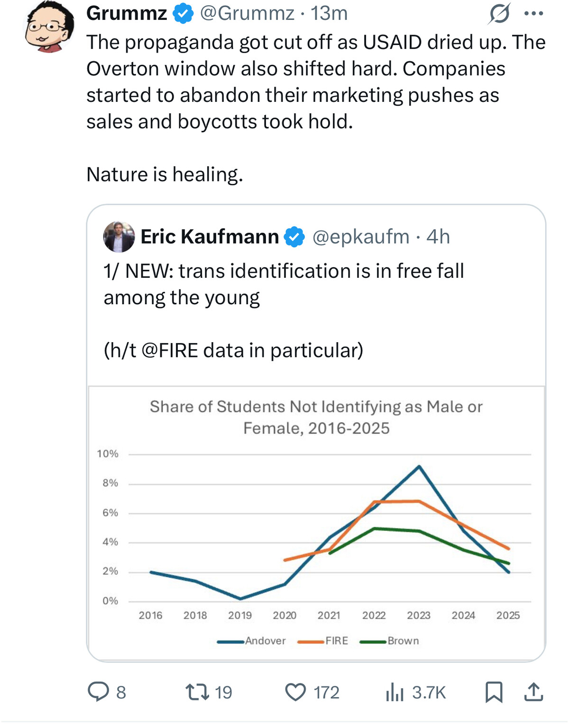Tap the share upload icon
This screenshot has width=569, height=728.
533,692
